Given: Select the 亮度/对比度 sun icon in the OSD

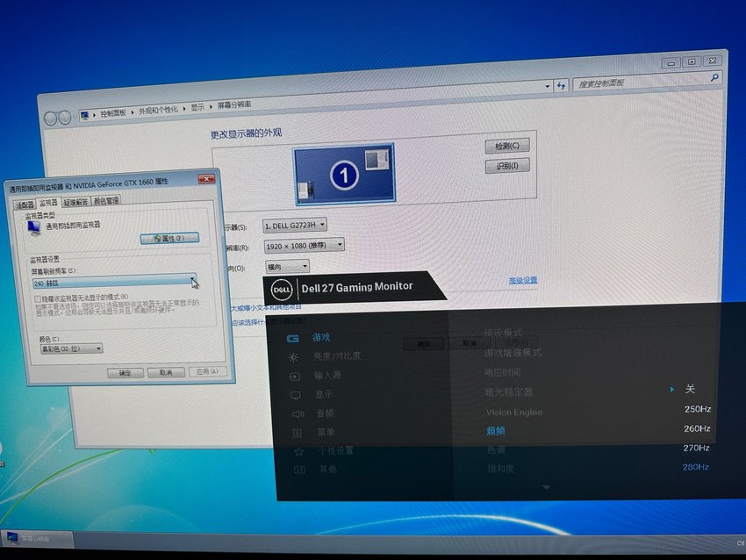Looking at the screenshot, I should click(293, 357).
